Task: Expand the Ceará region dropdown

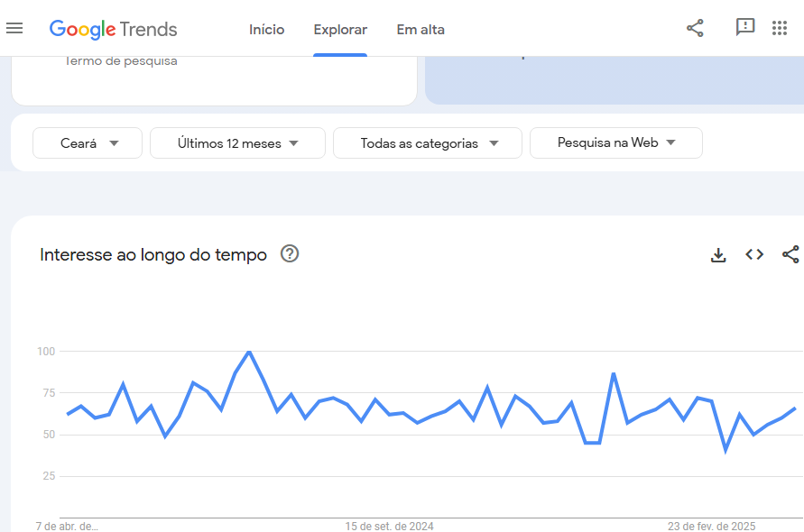Action: pyautogui.click(x=88, y=143)
